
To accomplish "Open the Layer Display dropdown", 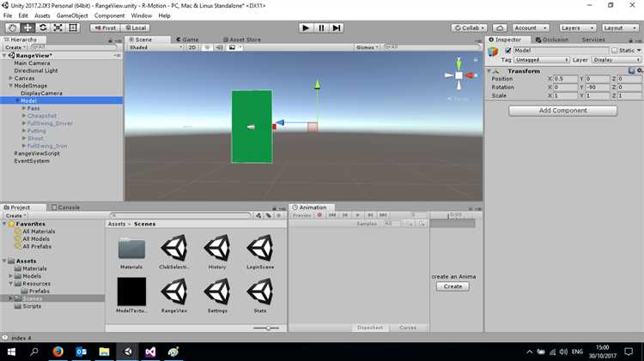I will [x=616, y=60].
